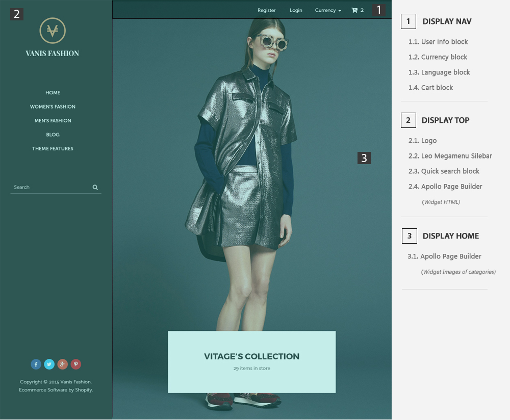Click the 'DISPLAY NAV' heading
This screenshot has height=420, width=510.
click(x=447, y=21)
